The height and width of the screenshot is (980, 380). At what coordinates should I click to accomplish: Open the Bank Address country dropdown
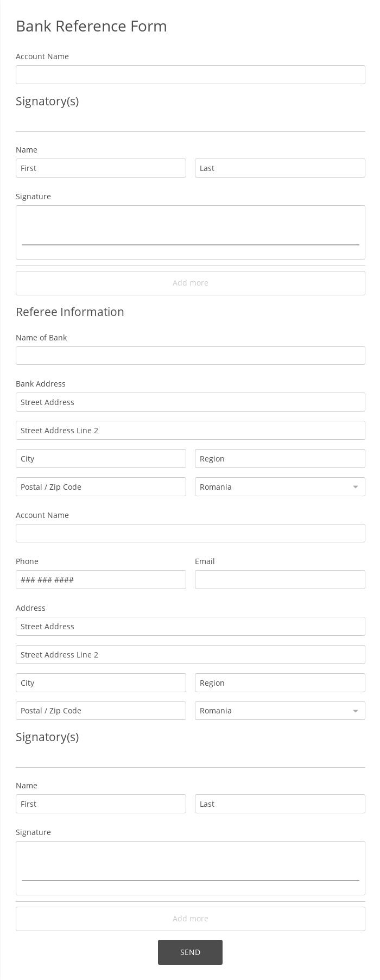[280, 486]
